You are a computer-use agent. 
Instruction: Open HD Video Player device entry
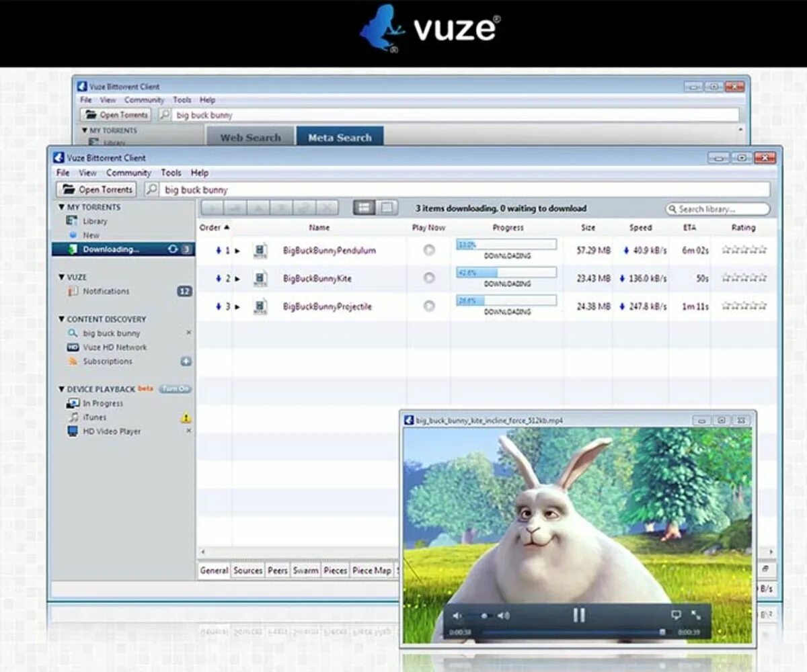pos(112,431)
